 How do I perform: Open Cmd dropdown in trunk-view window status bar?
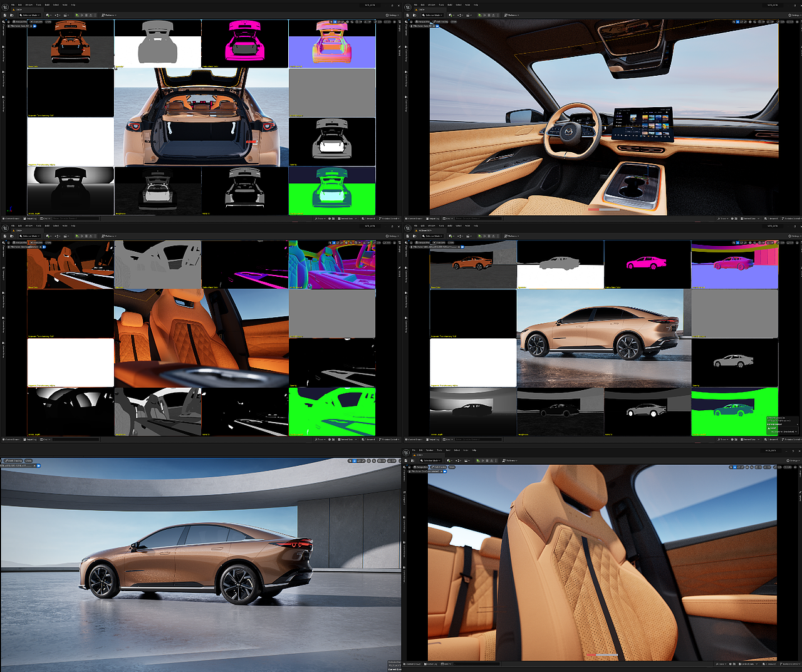point(45,219)
